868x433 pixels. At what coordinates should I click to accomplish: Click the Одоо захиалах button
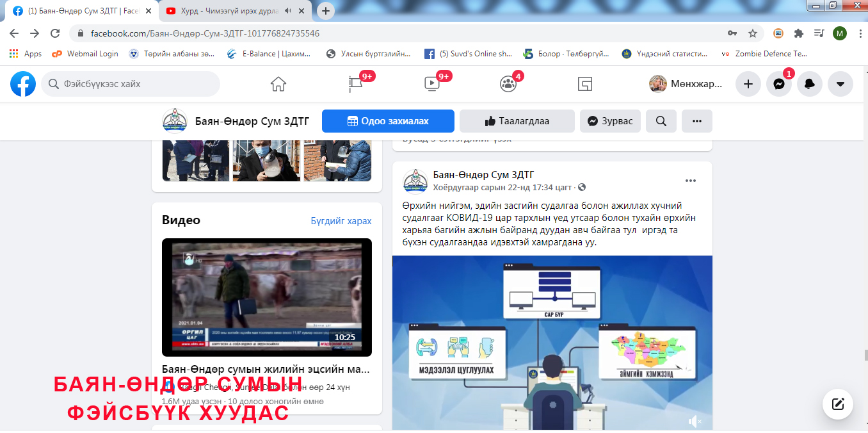tap(388, 121)
